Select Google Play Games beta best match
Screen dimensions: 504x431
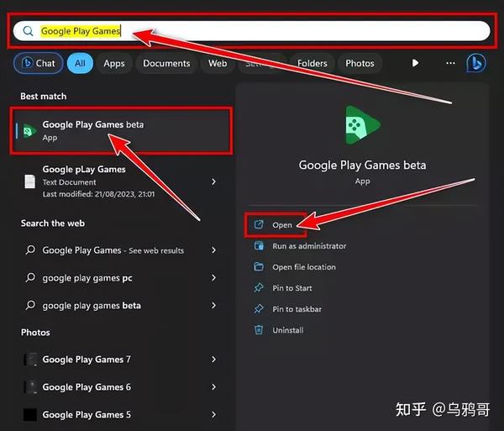[121, 130]
